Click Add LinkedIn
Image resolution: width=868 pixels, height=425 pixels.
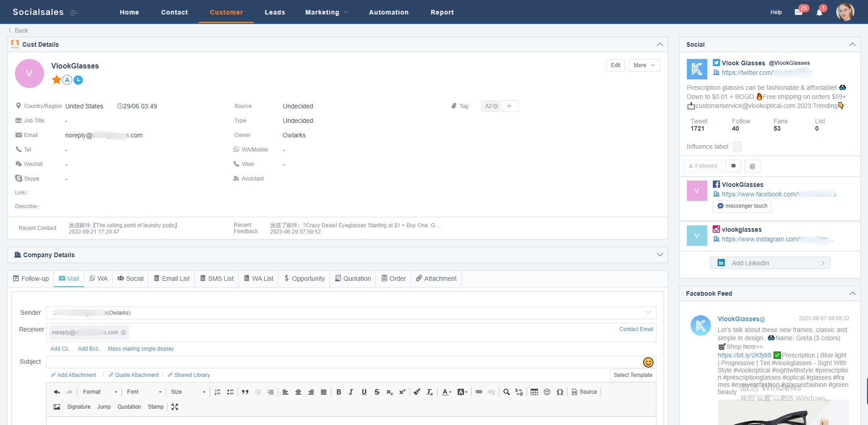point(770,263)
